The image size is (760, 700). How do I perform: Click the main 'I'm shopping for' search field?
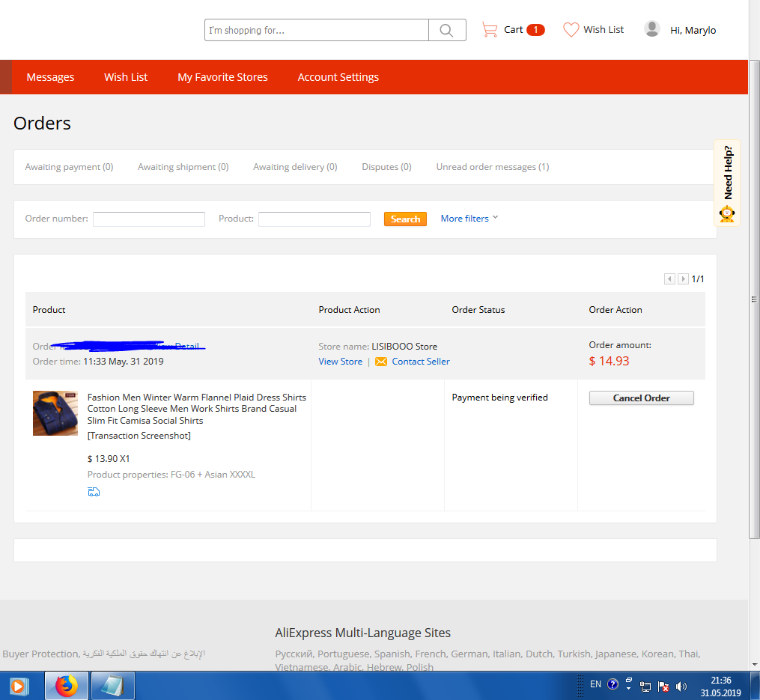coord(317,30)
